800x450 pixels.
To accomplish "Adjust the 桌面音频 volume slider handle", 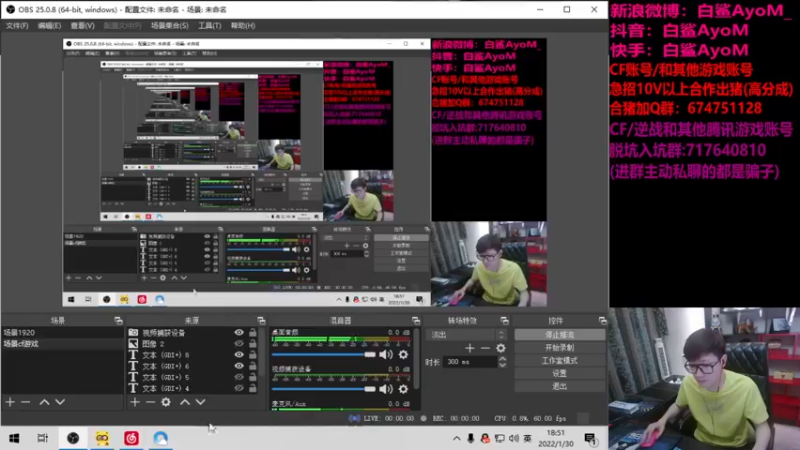I will point(370,355).
